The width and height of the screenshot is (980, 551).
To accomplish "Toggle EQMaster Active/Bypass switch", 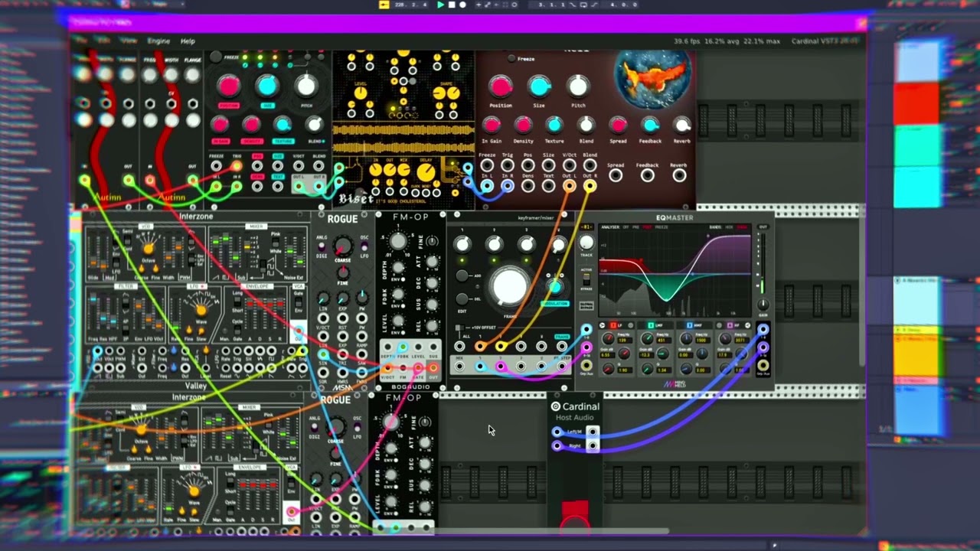I will [x=586, y=279].
